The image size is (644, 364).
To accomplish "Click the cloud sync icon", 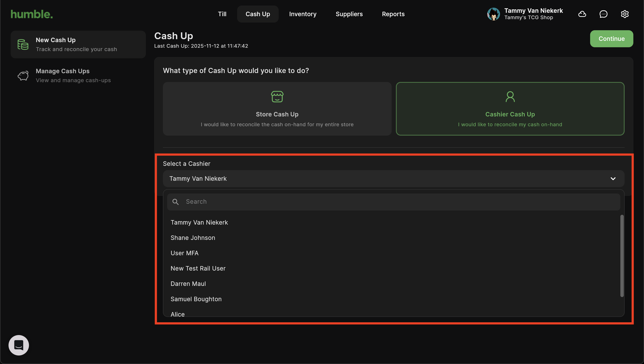I will (x=582, y=14).
